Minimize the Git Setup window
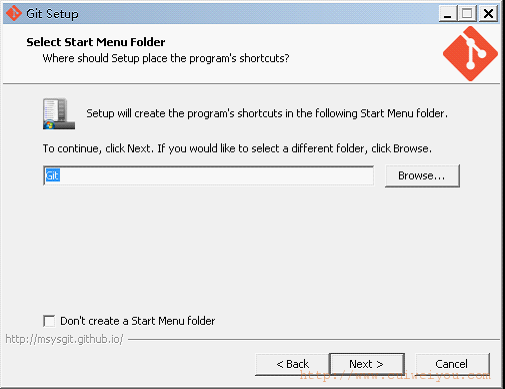Viewport: 505px width, 389px height. [448, 14]
